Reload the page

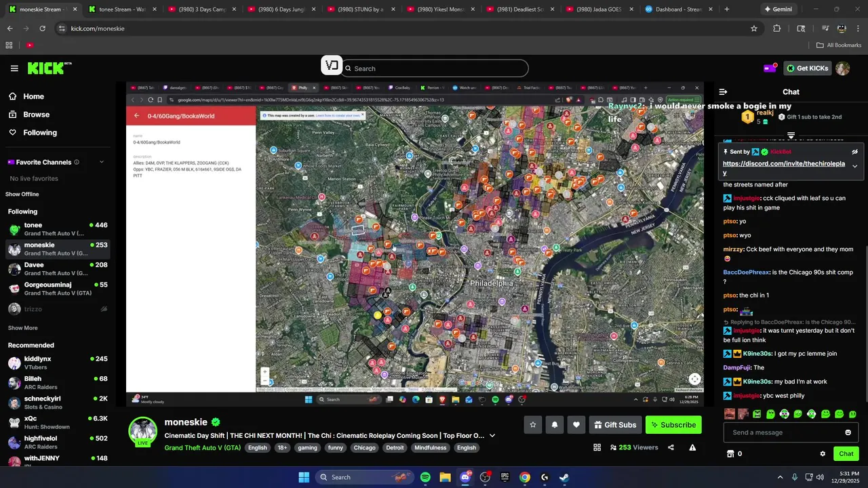pos(42,28)
